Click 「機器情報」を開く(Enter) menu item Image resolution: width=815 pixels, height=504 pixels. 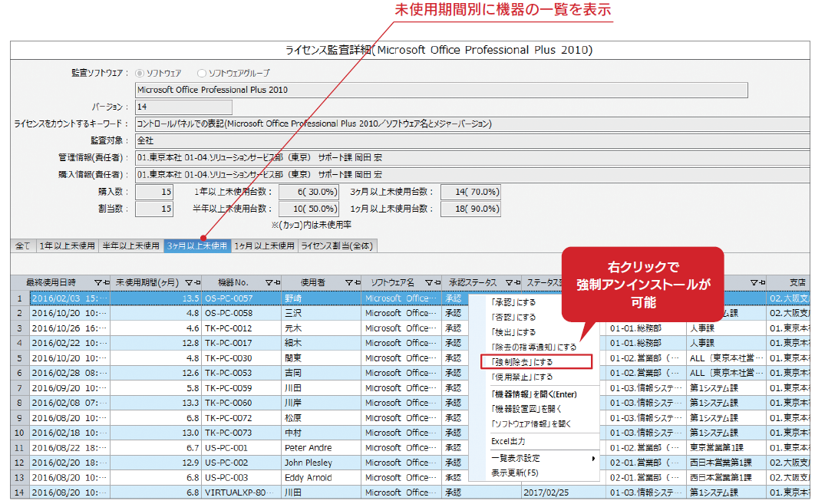534,394
